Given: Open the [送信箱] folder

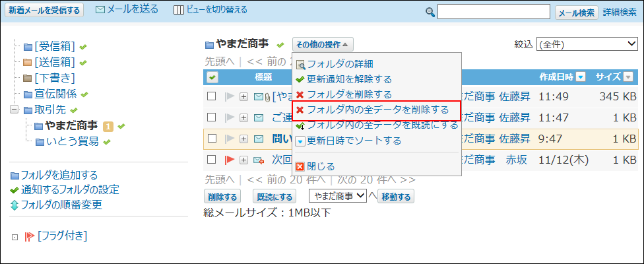Looking at the screenshot, I should (55, 63).
